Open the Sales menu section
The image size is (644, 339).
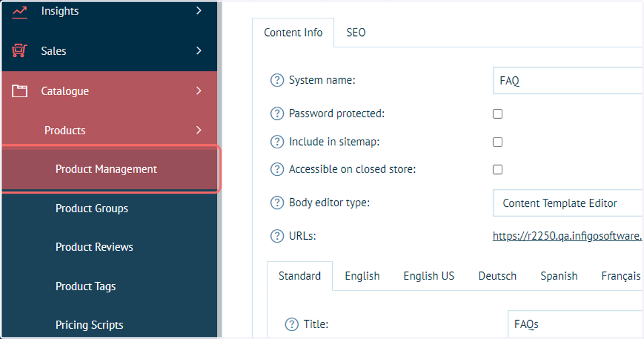[x=109, y=51]
